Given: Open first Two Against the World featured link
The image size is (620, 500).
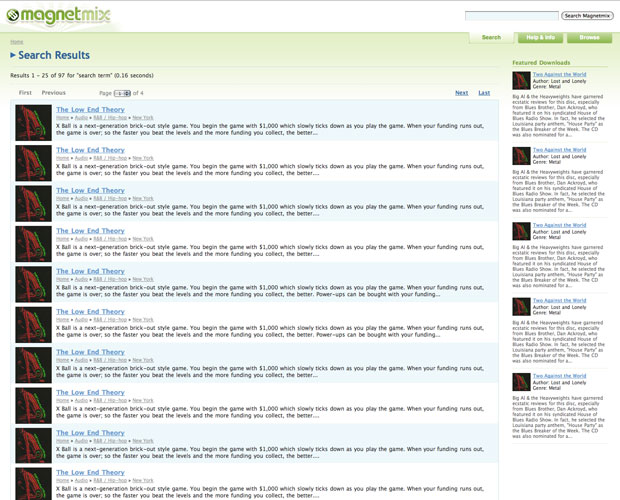Looking at the screenshot, I should (559, 74).
